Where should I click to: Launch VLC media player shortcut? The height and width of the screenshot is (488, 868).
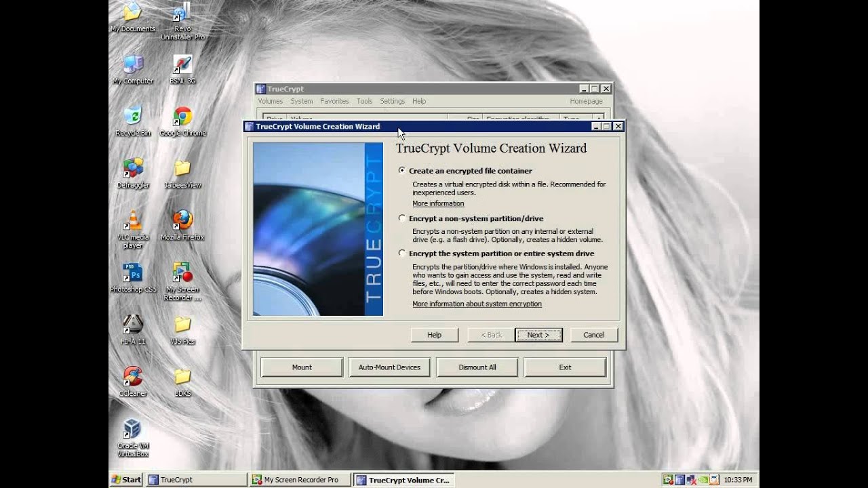click(x=133, y=229)
